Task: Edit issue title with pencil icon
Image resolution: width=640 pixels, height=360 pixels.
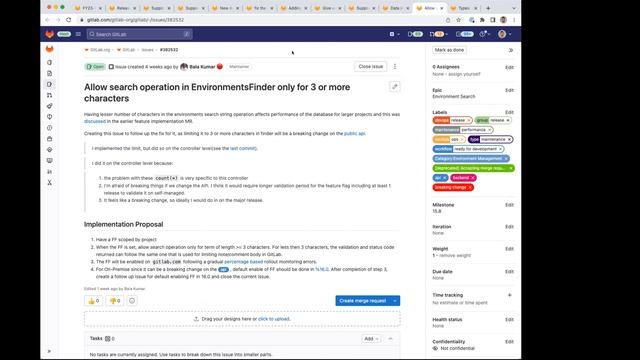Action: (394, 87)
